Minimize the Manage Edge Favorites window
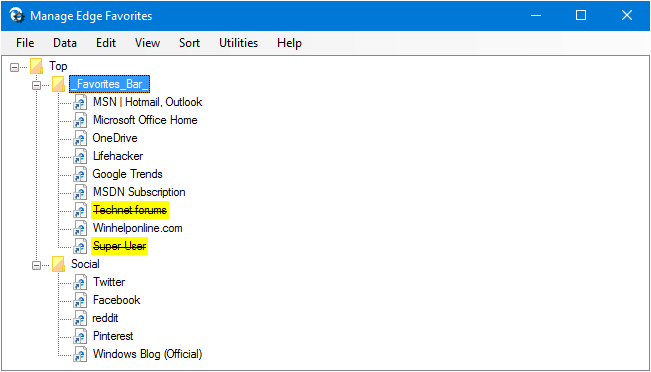This screenshot has height=372, width=651. [536, 16]
